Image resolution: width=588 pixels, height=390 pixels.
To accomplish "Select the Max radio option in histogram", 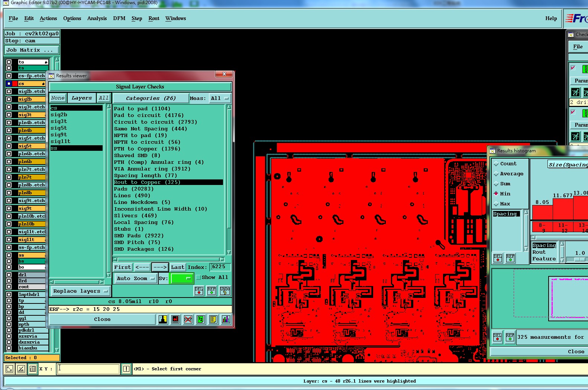I will pos(496,204).
